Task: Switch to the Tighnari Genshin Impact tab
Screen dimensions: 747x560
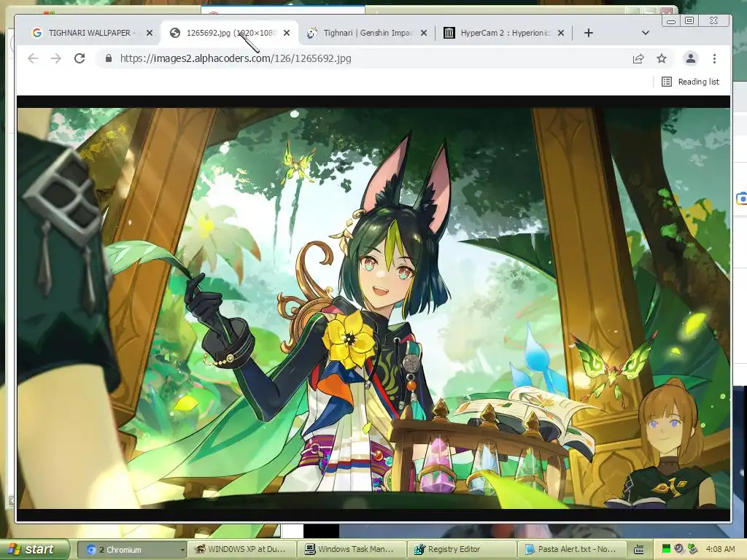Action: [368, 33]
